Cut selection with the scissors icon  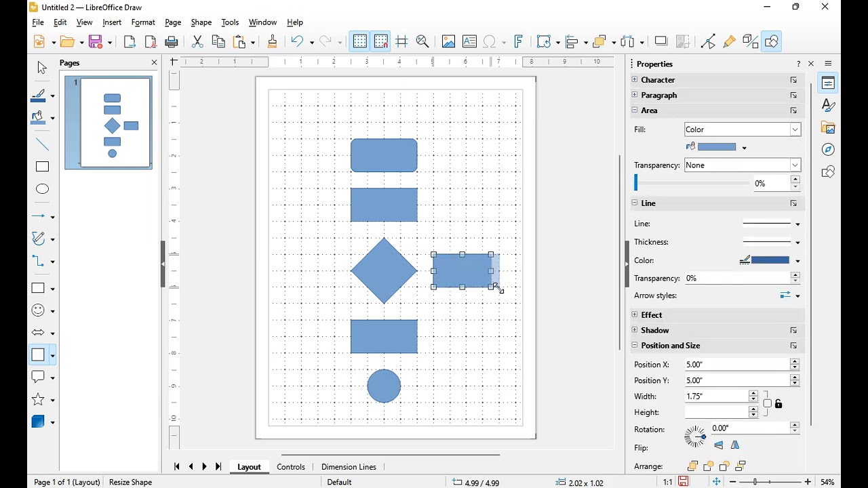197,42
